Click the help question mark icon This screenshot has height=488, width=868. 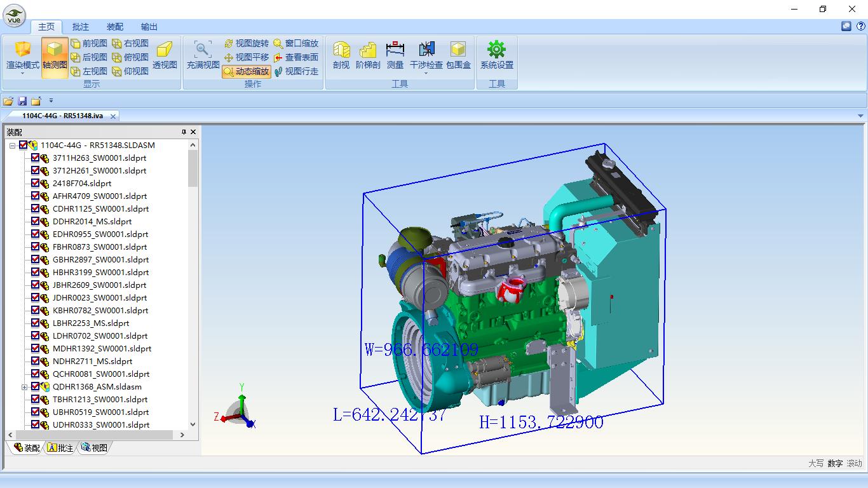tap(860, 26)
